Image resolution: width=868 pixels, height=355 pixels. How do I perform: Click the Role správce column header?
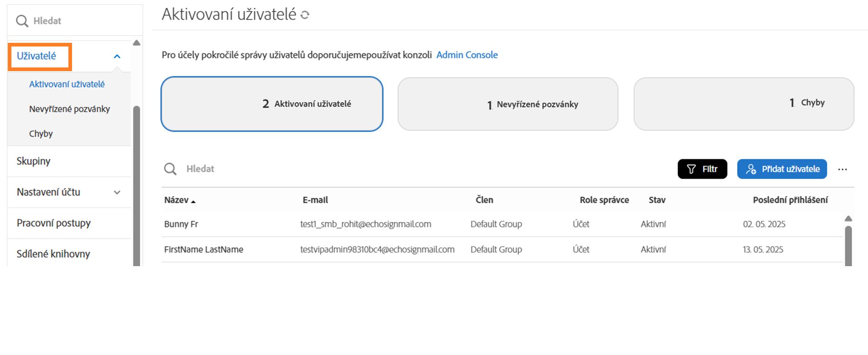click(x=604, y=200)
